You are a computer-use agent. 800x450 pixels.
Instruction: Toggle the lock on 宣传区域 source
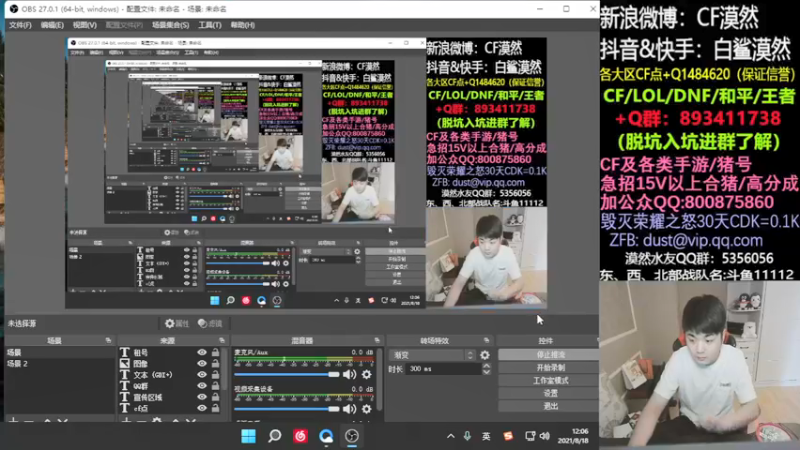(x=215, y=397)
